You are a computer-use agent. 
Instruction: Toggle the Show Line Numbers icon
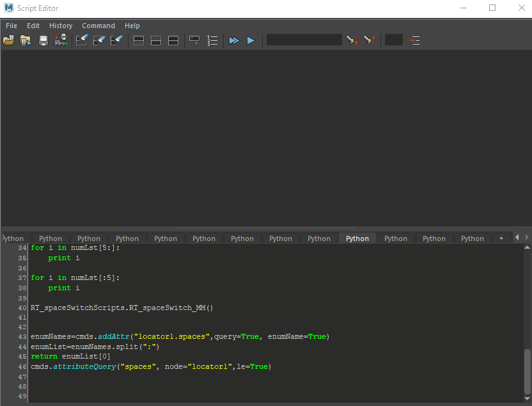[x=212, y=41]
